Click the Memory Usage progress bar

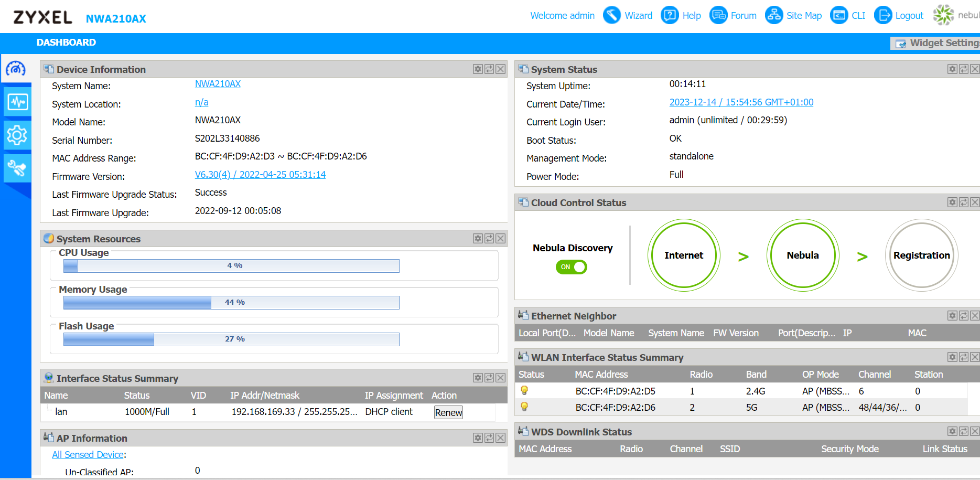coord(231,302)
